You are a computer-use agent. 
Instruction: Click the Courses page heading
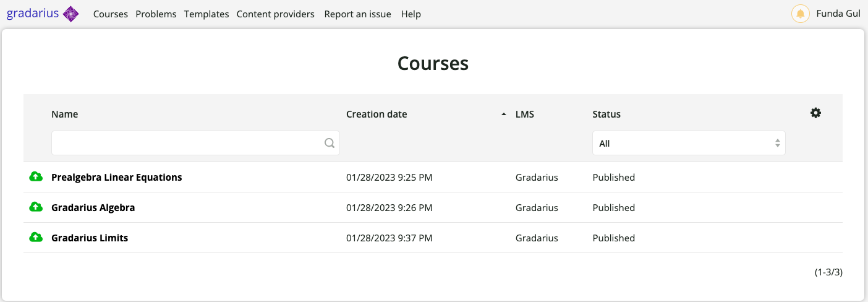pos(433,63)
